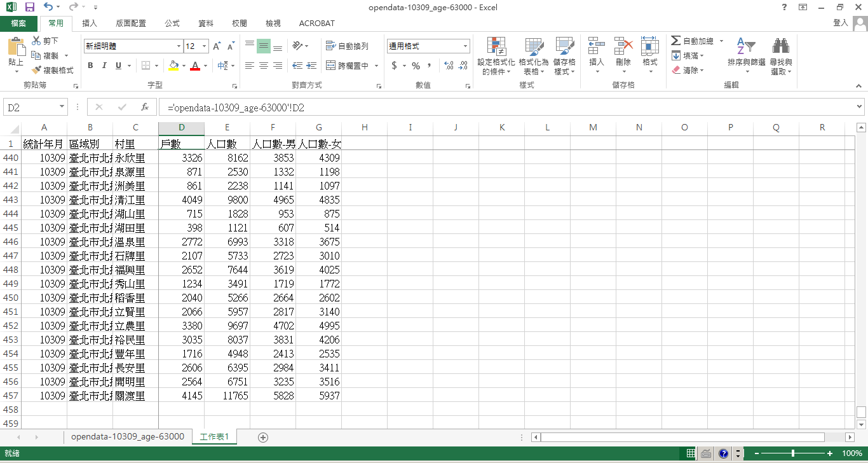The width and height of the screenshot is (868, 463).
Task: Switch to the opendata-10309_age-63000 sheet tab
Action: (127, 437)
